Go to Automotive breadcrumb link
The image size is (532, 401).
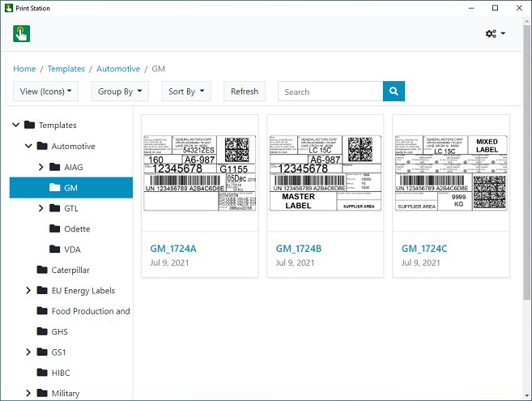coord(118,69)
